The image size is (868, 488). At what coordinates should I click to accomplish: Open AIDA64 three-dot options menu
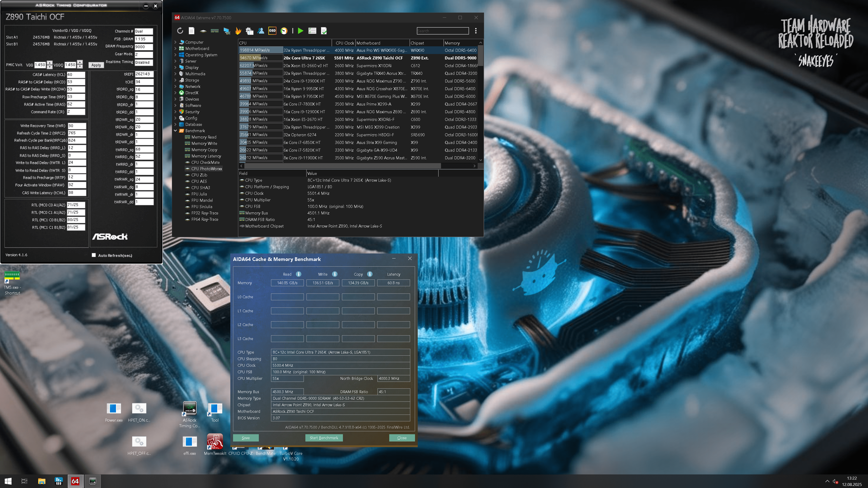(x=476, y=31)
